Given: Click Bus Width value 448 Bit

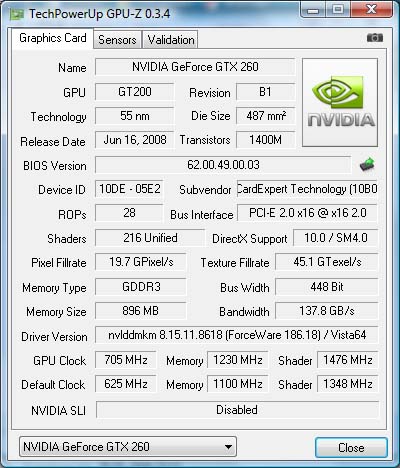Looking at the screenshot, I should 327,287.
